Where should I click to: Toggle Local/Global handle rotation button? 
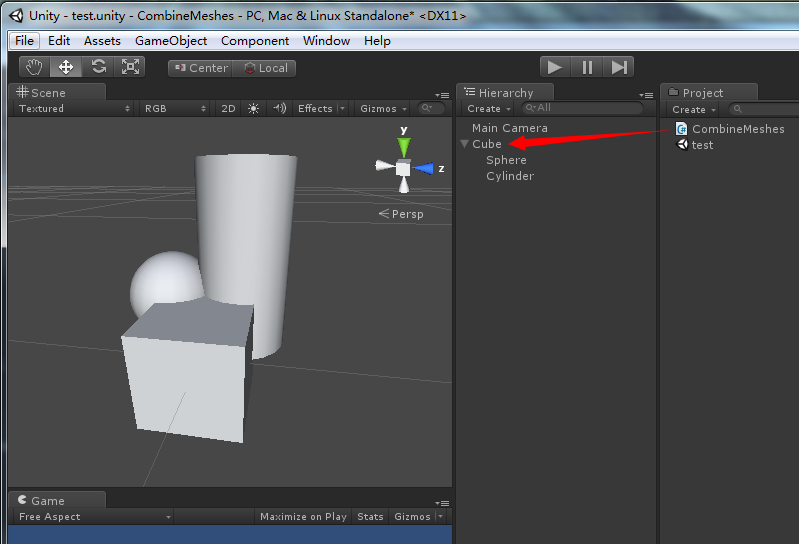[264, 68]
